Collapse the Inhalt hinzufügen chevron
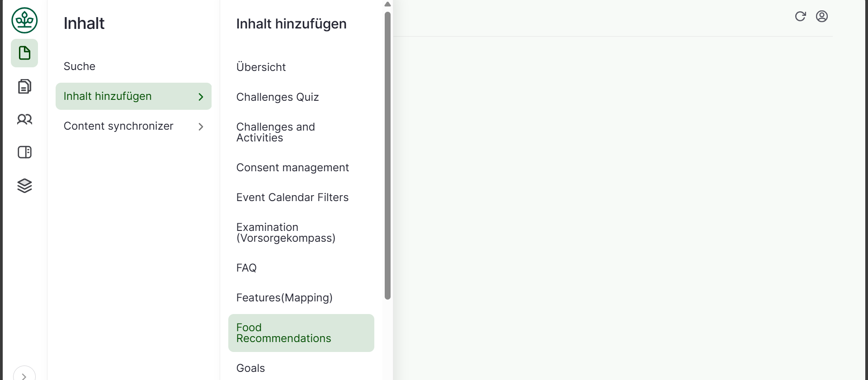This screenshot has width=868, height=380. 201,97
